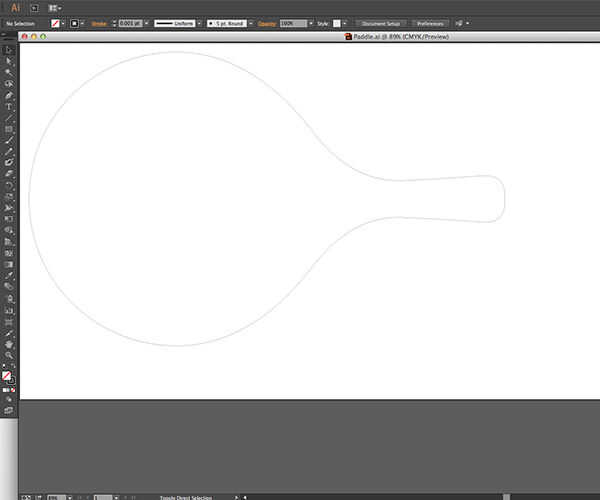
Task: Click the Ai application logo
Action: (16, 8)
